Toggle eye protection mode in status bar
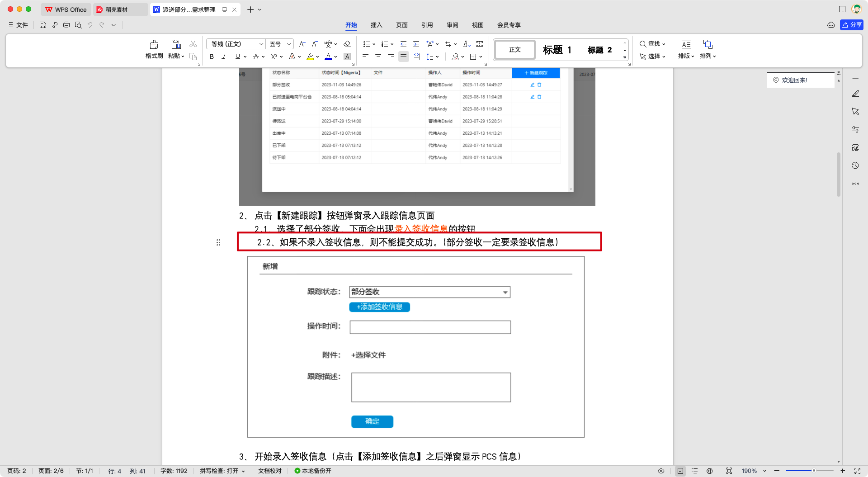868x477 pixels. [661, 471]
